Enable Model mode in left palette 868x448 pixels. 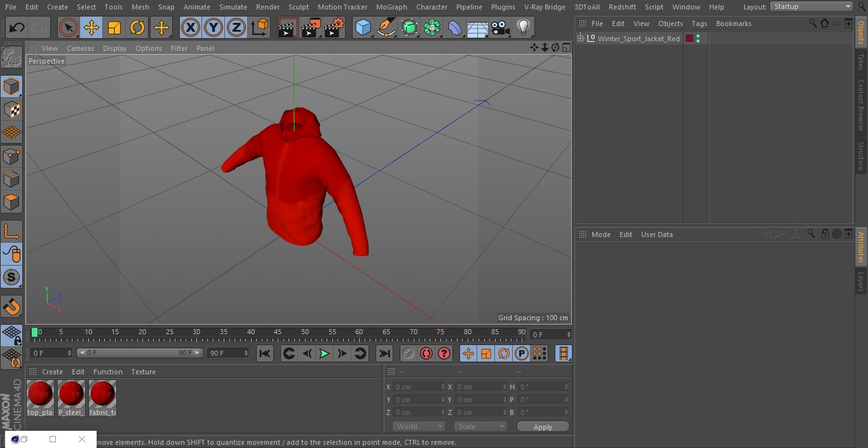coord(11,86)
